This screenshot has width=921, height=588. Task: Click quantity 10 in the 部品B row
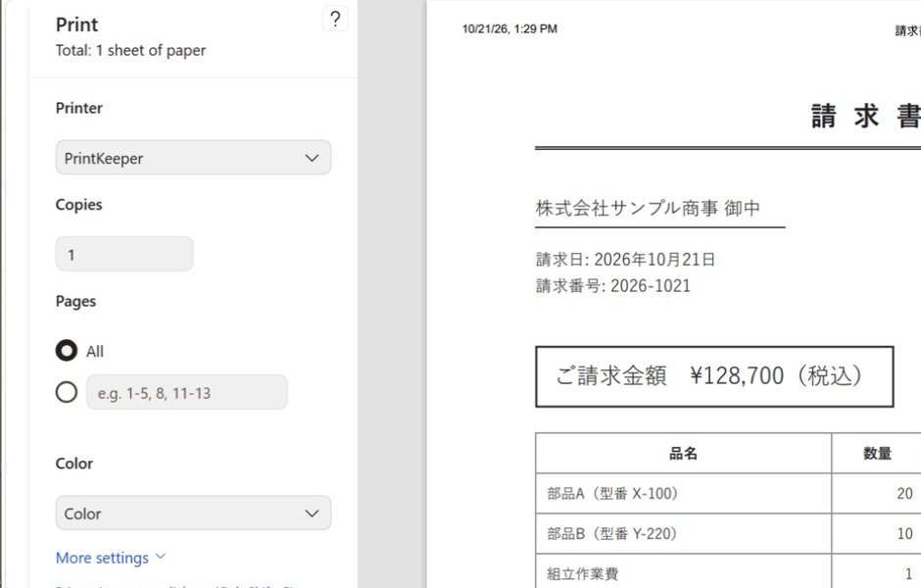pyautogui.click(x=904, y=533)
